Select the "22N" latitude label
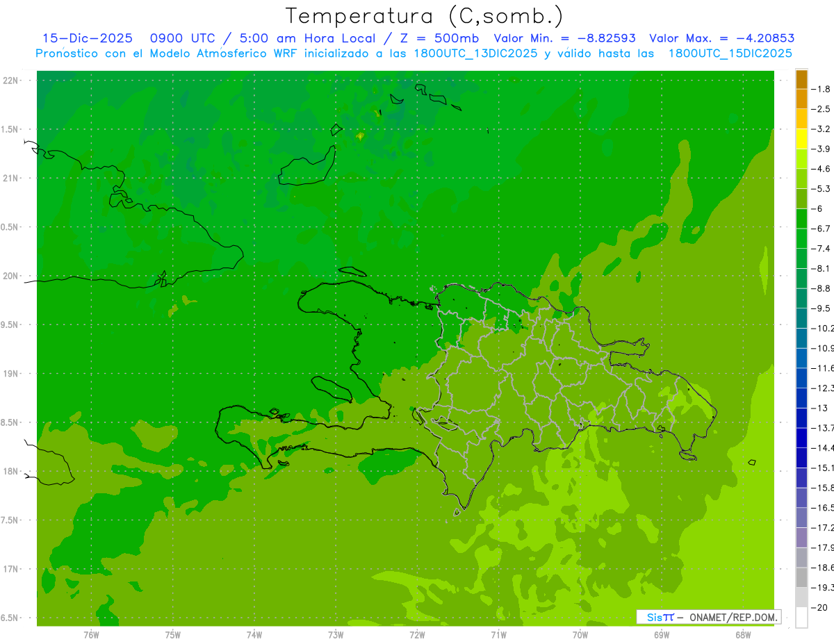This screenshot has height=644, width=834. [12, 81]
